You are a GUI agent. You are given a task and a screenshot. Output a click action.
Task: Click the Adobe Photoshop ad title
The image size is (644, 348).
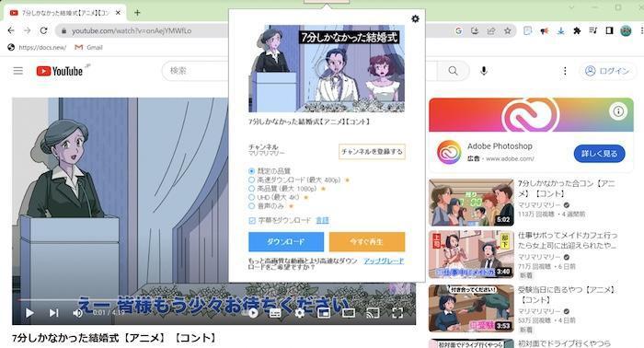click(x=500, y=145)
